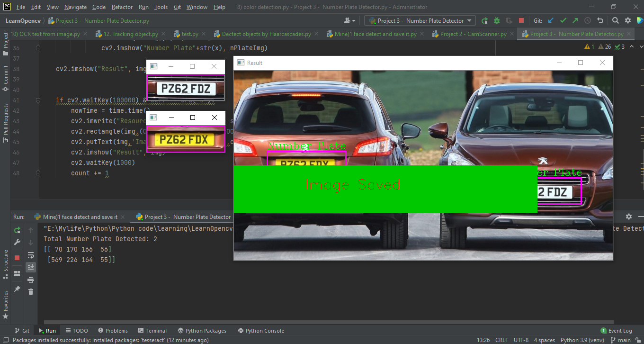Open IDE settings gear in top toolbar
The height and width of the screenshot is (344, 644).
click(x=628, y=20)
